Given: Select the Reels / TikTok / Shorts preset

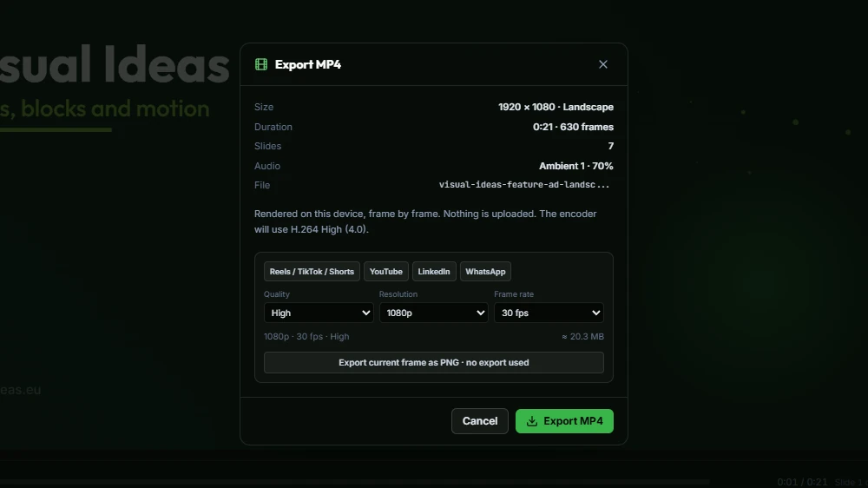Looking at the screenshot, I should click(312, 272).
